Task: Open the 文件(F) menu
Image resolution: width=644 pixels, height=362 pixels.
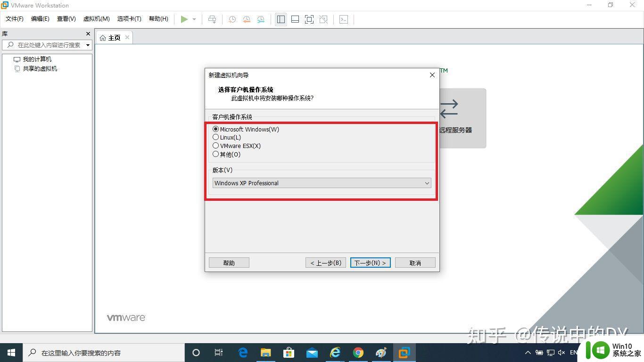Action: (15, 19)
